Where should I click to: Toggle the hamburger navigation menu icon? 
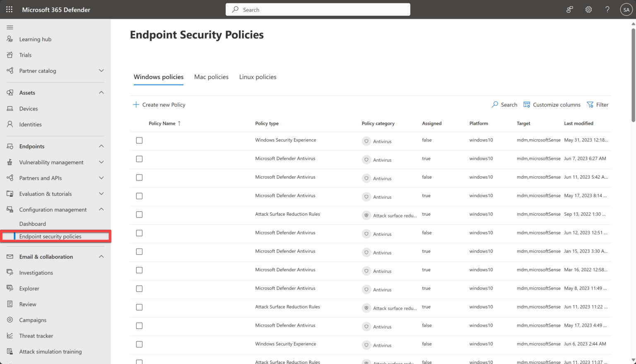pos(10,27)
